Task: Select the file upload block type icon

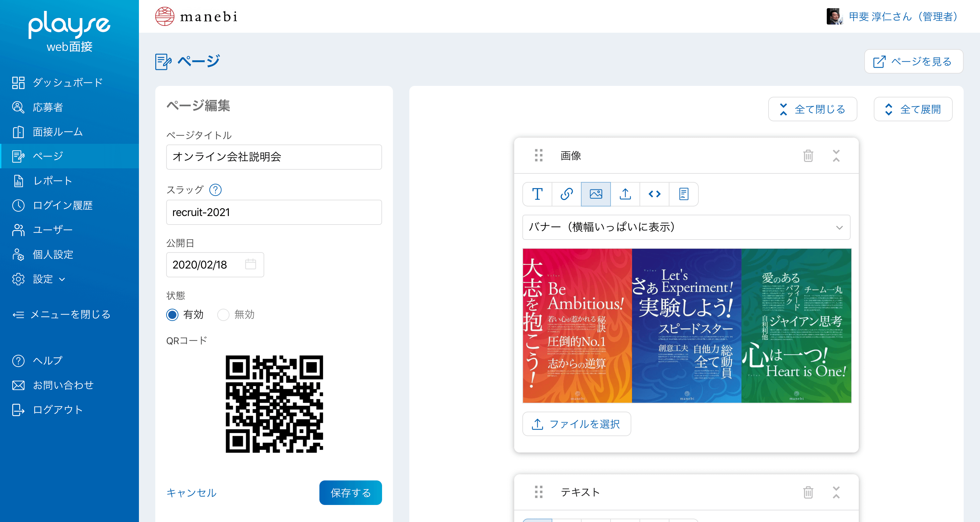Action: [625, 194]
